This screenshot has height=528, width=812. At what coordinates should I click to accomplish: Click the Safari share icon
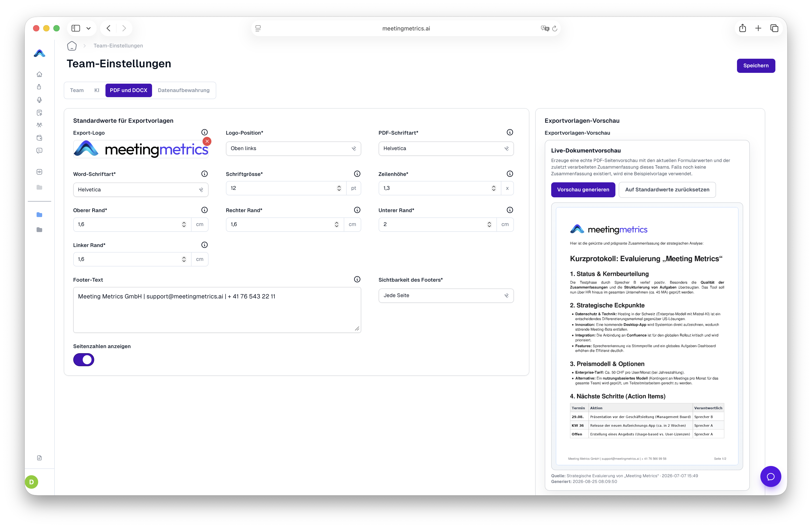[742, 28]
